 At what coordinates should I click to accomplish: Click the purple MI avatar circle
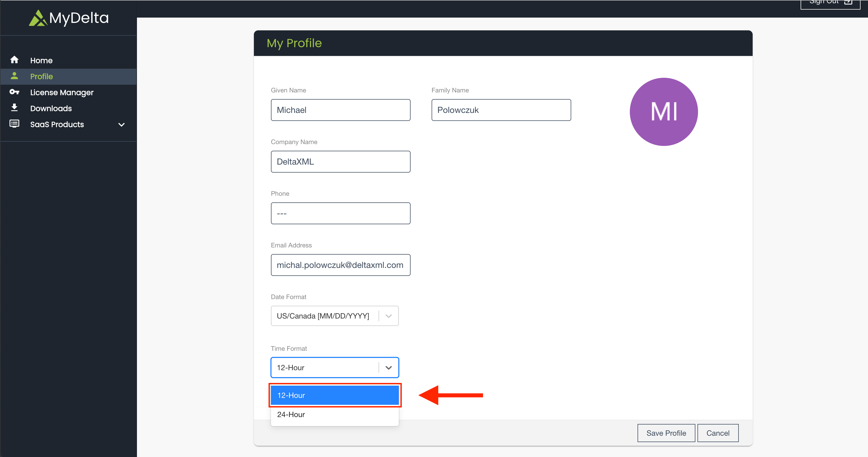pos(663,112)
